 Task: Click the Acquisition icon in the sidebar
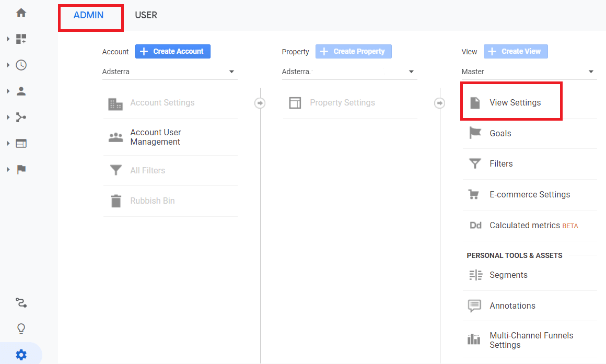click(x=20, y=117)
